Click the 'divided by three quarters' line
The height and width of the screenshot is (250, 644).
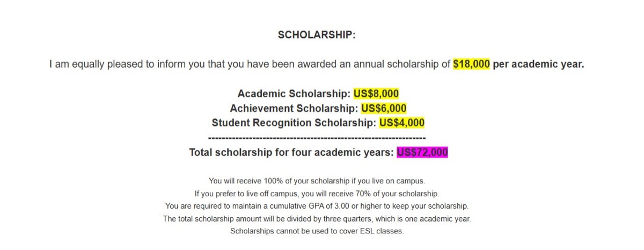(317, 219)
